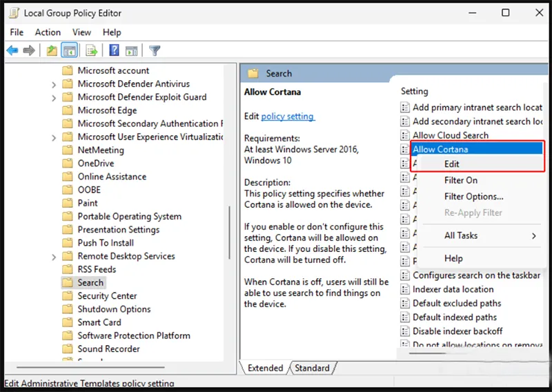The height and width of the screenshot is (392, 552).
Task: Click the "policy setting" link
Action: pos(287,117)
